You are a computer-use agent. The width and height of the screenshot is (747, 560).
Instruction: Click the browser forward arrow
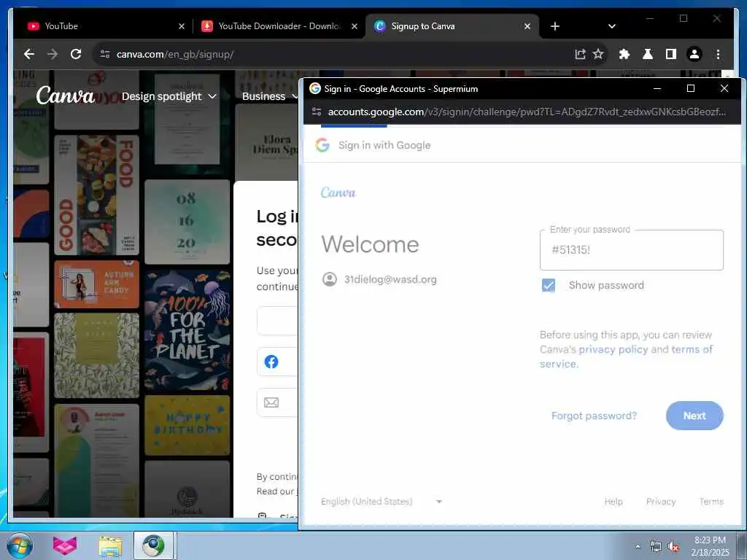coord(53,54)
